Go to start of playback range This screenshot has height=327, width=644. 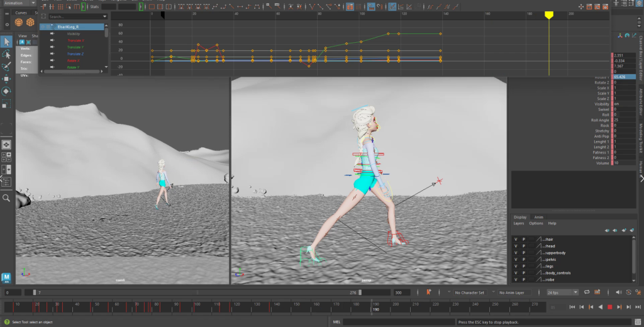pyautogui.click(x=572, y=307)
